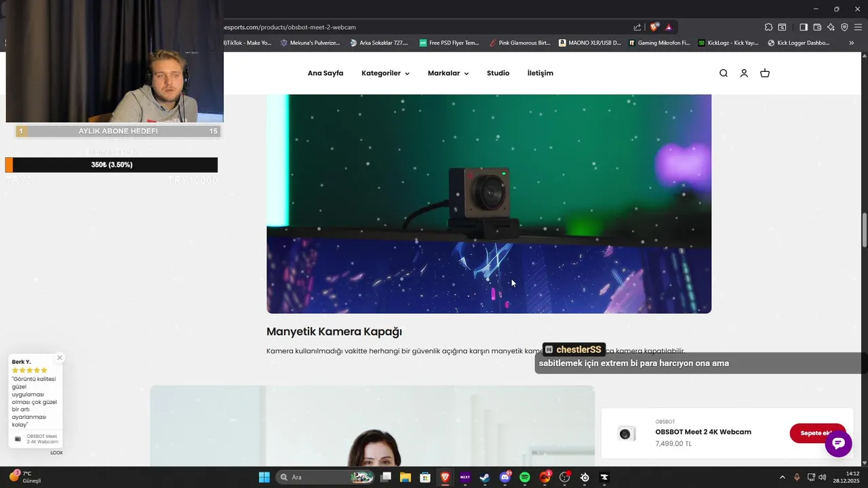Open Microsoft Store from the taskbar
The image size is (868, 488).
tap(425, 477)
